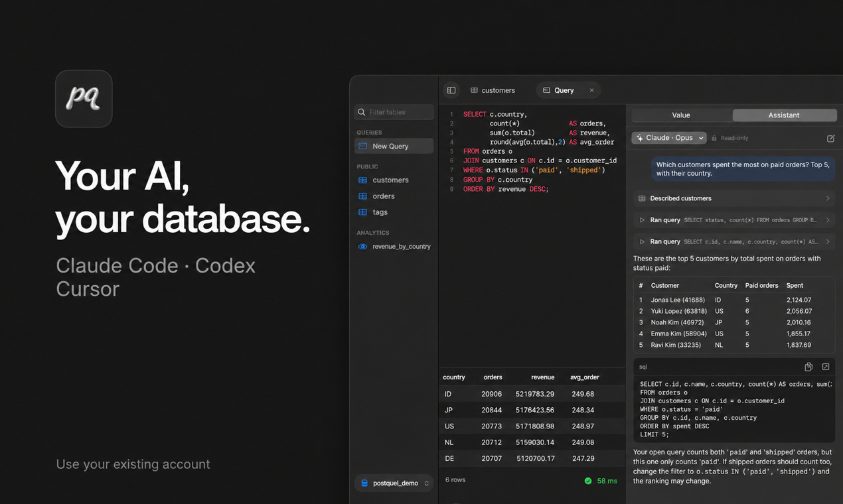Click the green success check icon

pyautogui.click(x=588, y=481)
